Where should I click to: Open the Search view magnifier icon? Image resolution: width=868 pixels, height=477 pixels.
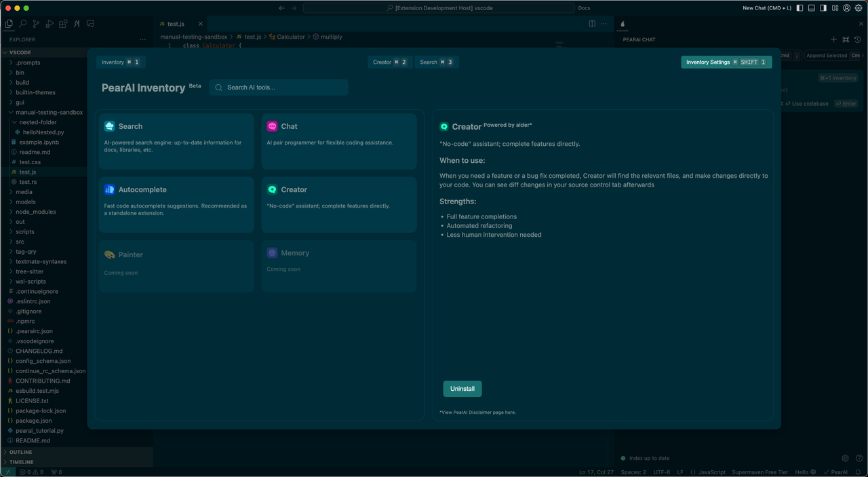point(22,24)
